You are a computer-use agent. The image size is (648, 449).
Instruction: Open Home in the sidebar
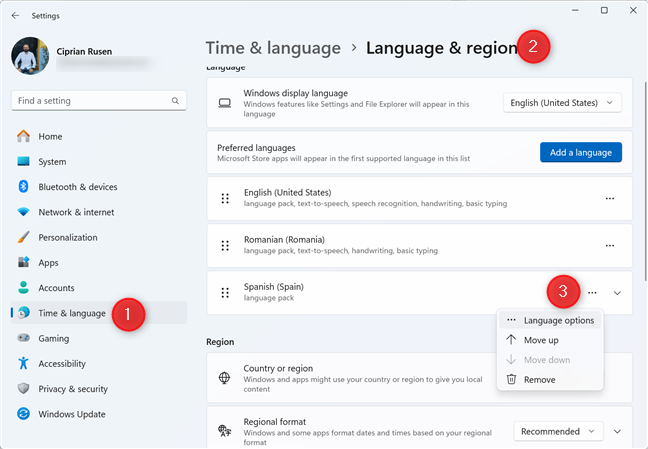[99, 136]
